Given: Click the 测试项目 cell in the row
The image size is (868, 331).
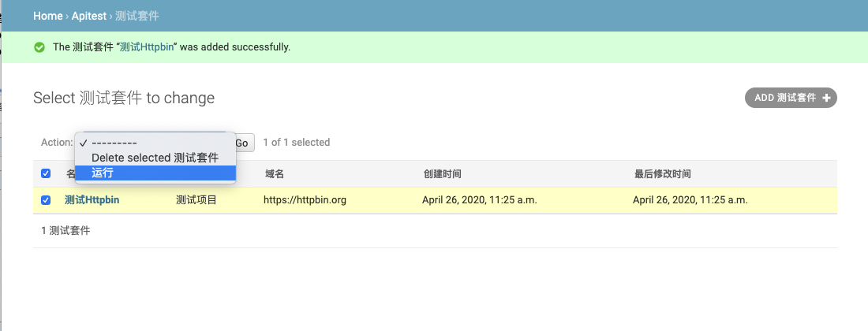Looking at the screenshot, I should coord(196,200).
